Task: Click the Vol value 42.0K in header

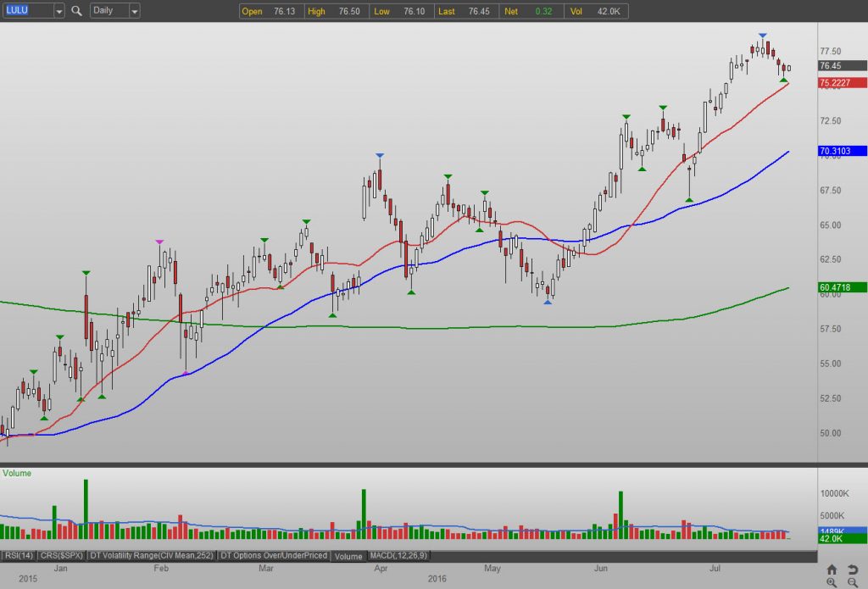Action: (609, 11)
